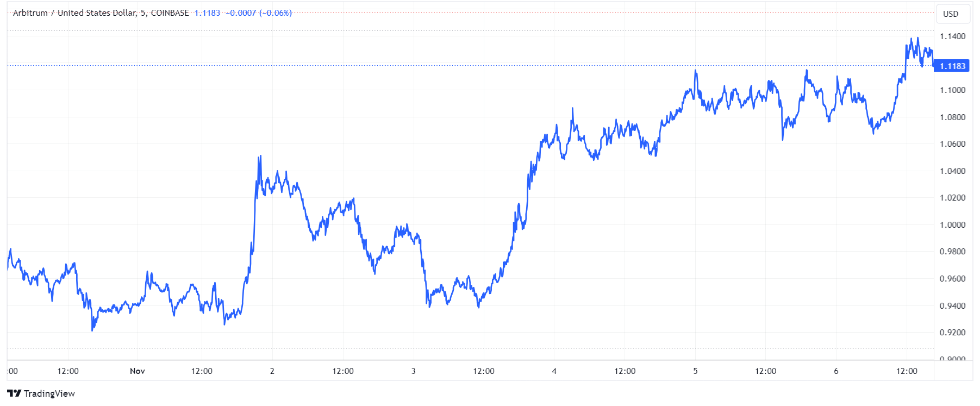
Task: Click the Arbitrum / United States Dollar title
Action: pos(74,13)
